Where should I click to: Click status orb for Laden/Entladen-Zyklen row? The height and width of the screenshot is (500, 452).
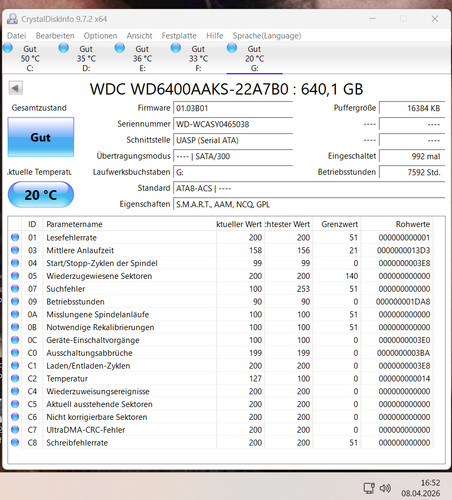tap(15, 365)
